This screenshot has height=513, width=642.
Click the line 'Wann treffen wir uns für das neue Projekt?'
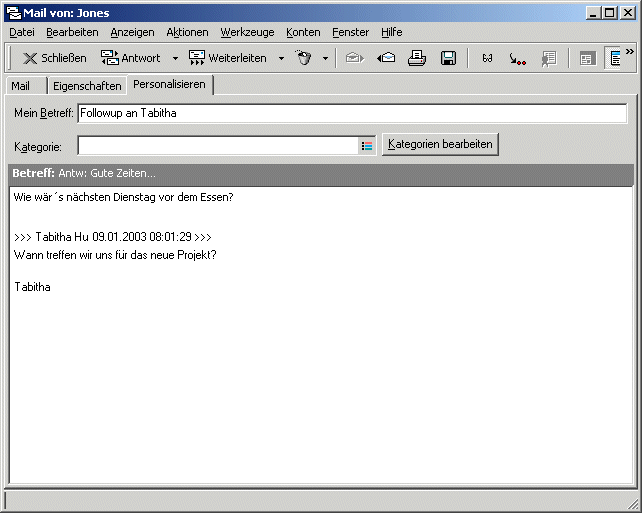(x=115, y=255)
